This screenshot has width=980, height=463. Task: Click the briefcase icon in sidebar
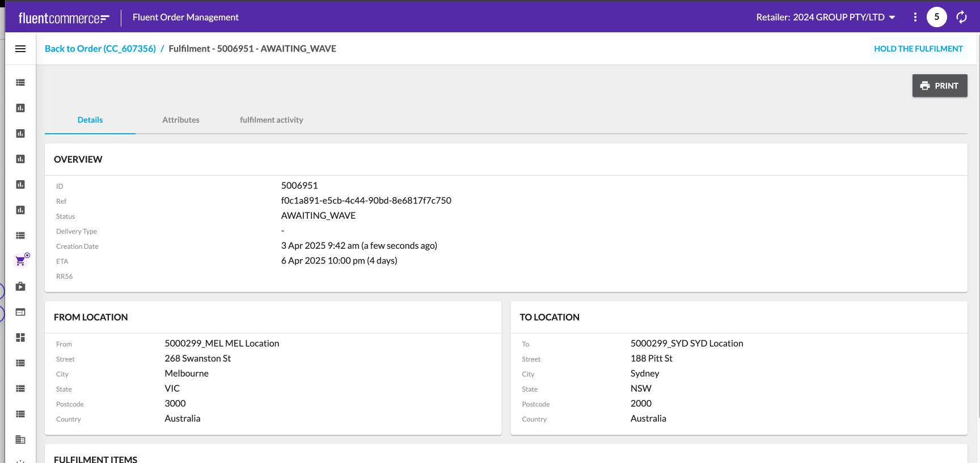[x=20, y=286]
